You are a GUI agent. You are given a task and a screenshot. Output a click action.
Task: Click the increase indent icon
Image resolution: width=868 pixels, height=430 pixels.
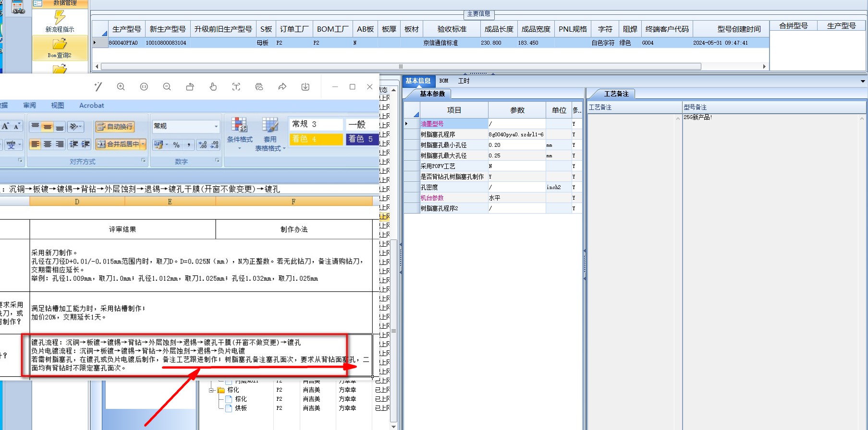coord(86,144)
